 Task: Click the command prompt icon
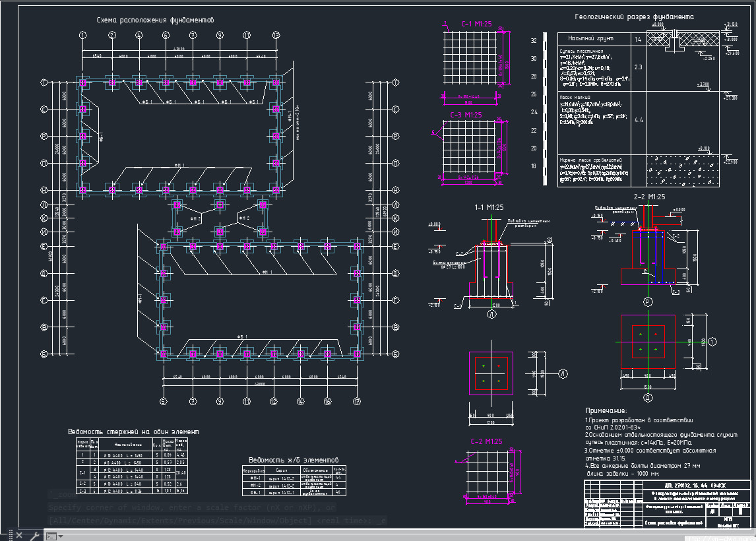(x=50, y=536)
